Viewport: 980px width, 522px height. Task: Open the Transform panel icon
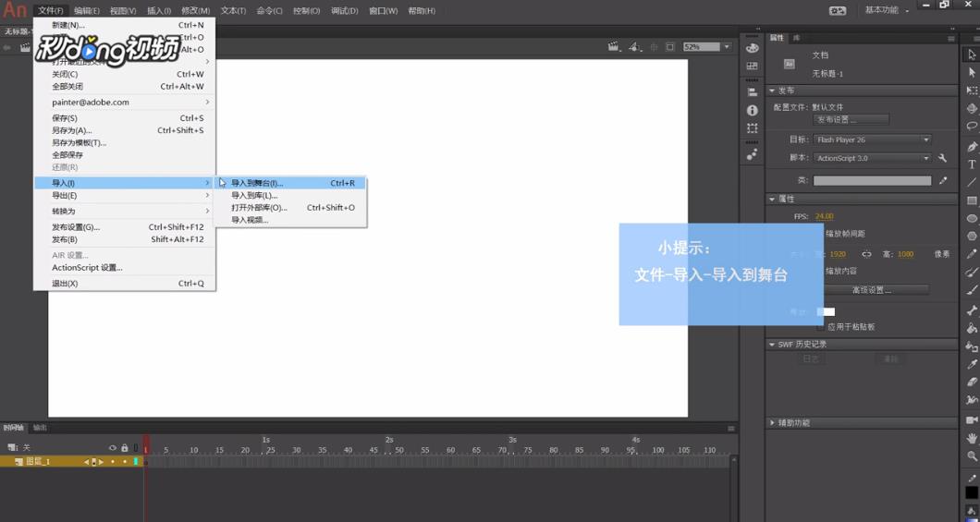[x=752, y=128]
